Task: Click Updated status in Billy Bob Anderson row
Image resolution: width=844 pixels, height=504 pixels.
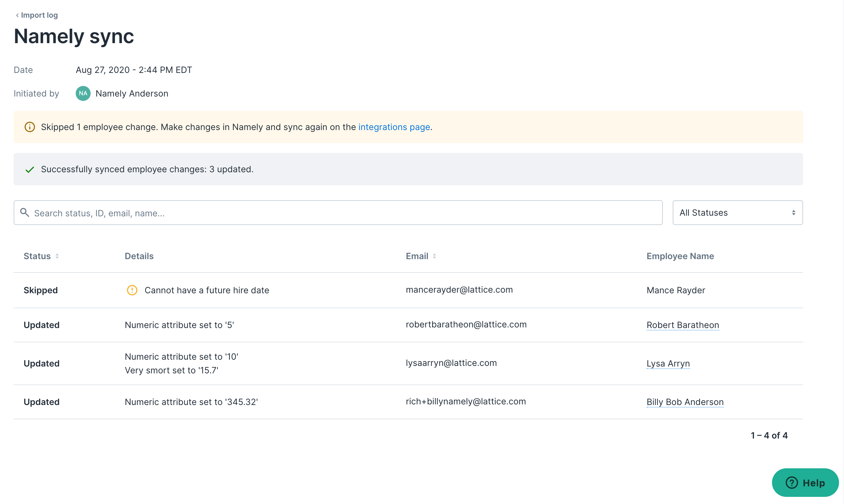Action: pos(41,402)
